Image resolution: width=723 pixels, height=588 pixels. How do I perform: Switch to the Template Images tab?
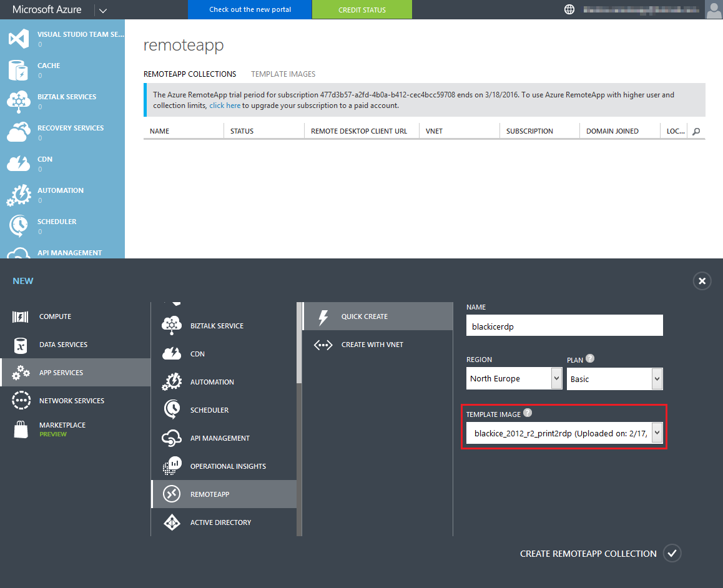click(x=283, y=74)
